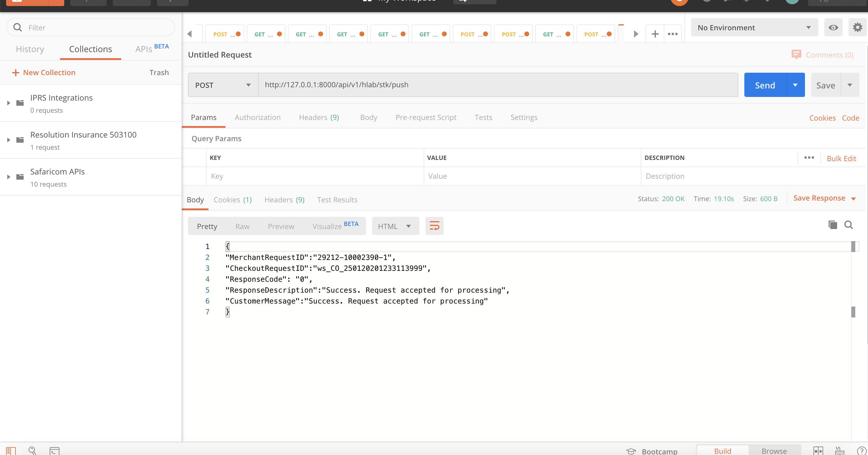Image resolution: width=868 pixels, height=455 pixels.
Task: Toggle line wrap icon in response
Action: tap(434, 226)
